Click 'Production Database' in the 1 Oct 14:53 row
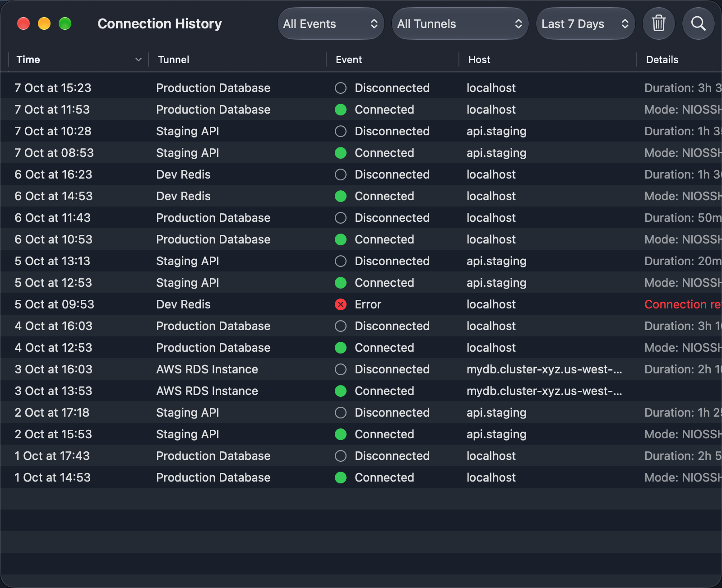This screenshot has width=722, height=588. click(213, 478)
